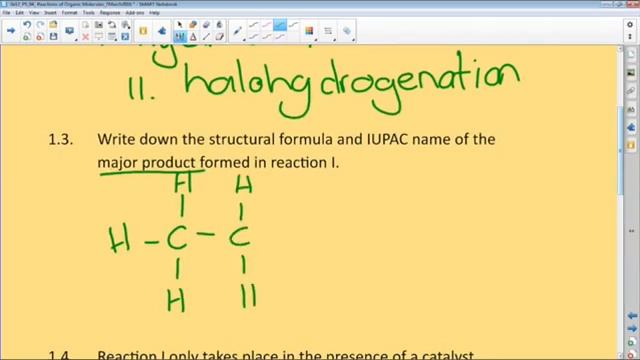Image resolution: width=640 pixels, height=360 pixels.
Task: Open Attachments paperclip side tab
Action: 631,91
